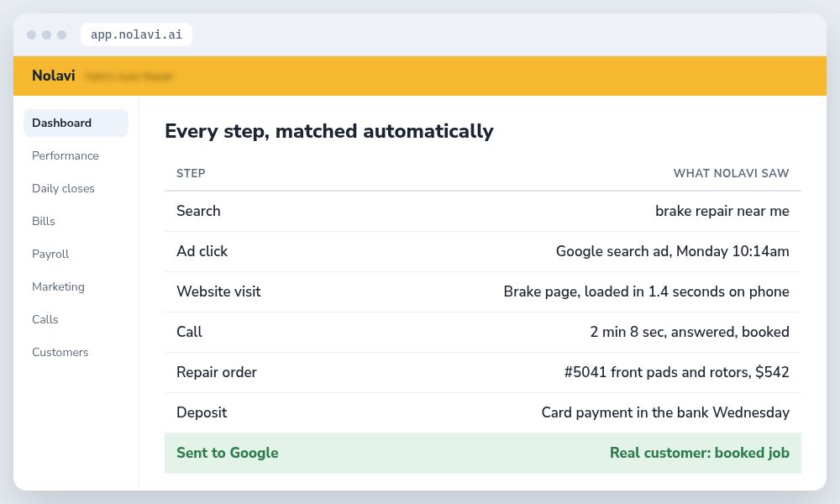Click 'Card payment in the bank Wednesday' cell

pyautogui.click(x=665, y=412)
